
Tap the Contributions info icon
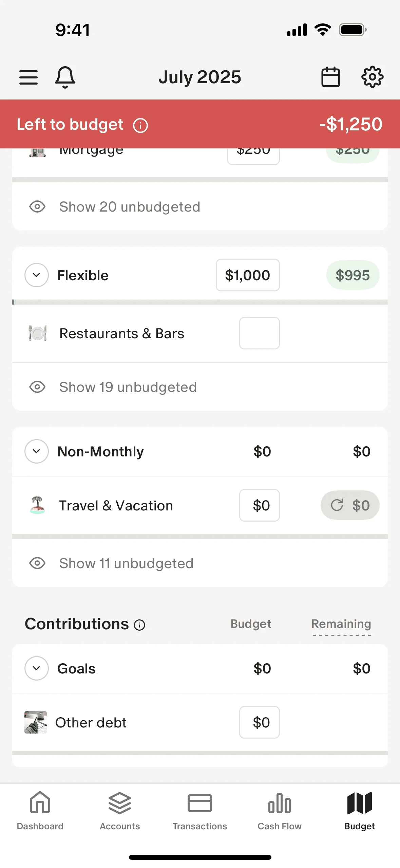point(139,625)
